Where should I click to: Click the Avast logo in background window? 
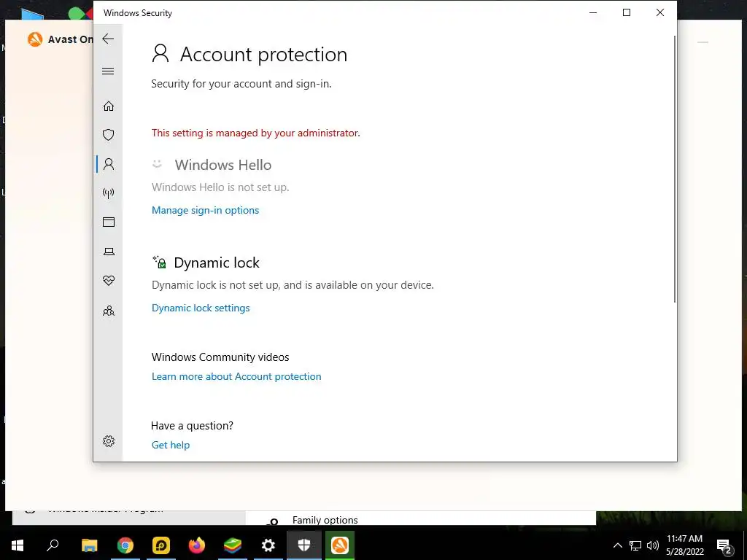(35, 39)
